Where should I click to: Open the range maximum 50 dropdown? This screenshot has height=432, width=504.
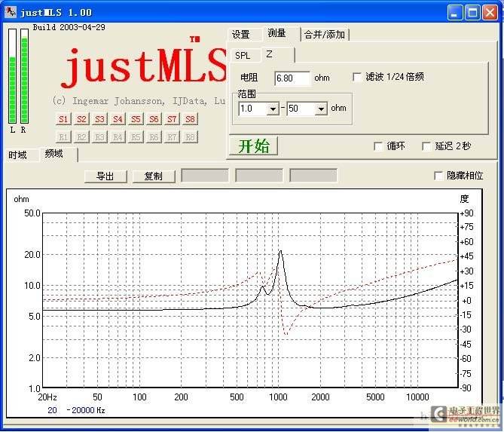pos(321,109)
